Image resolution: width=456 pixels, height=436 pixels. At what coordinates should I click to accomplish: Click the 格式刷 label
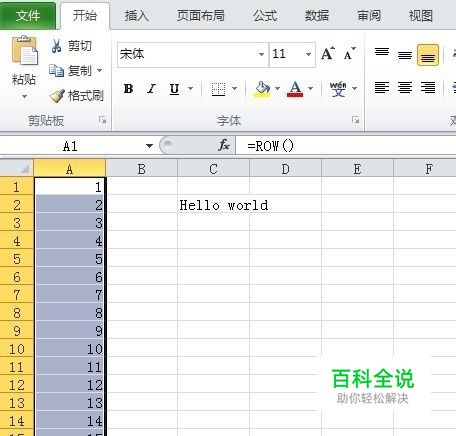(86, 96)
